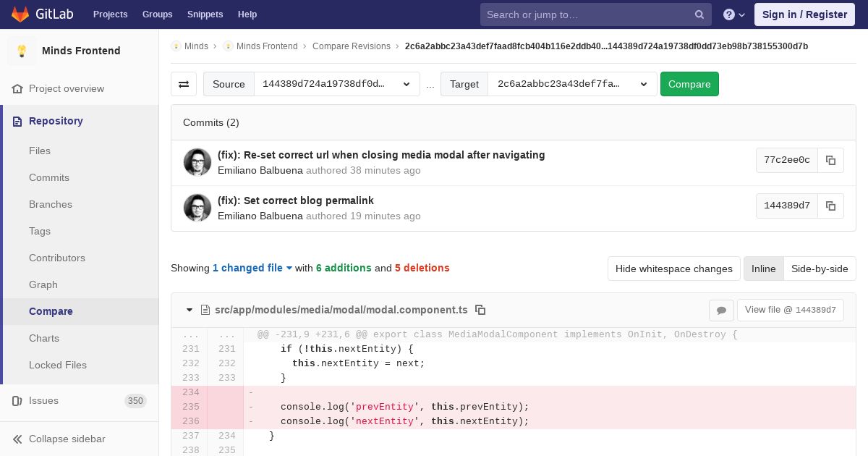Go to Commits in Repository sidebar
Screen dimensions: 868x456
pyautogui.click(x=49, y=177)
